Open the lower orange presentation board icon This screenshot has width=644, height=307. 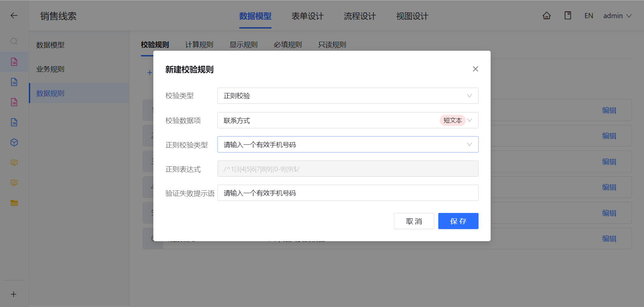click(14, 183)
